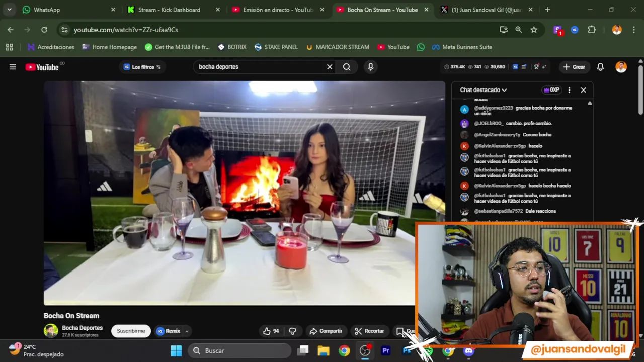644x362 pixels.
Task: Open the Crear menu
Action: [574, 67]
